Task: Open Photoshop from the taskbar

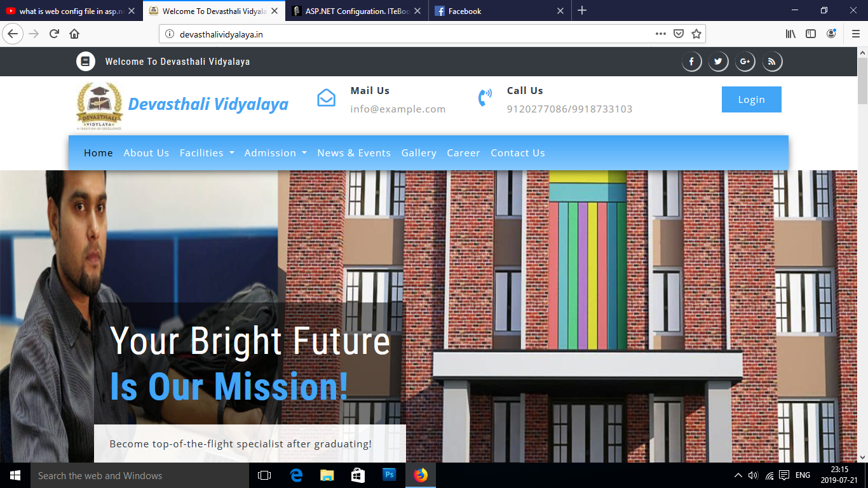Action: tap(389, 475)
